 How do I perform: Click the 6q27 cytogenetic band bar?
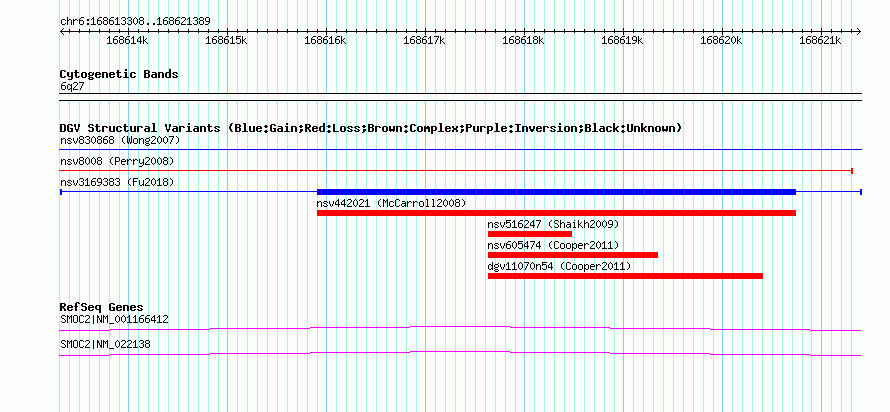click(461, 97)
